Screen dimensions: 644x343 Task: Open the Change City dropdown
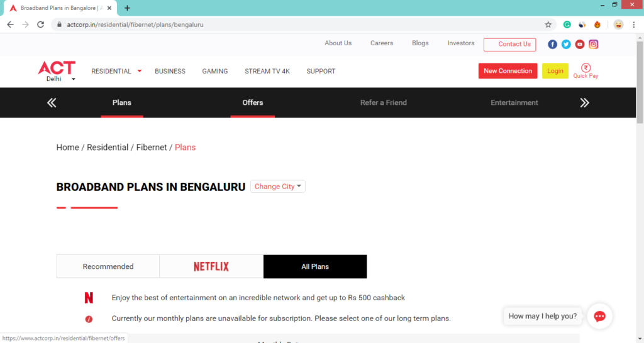click(x=277, y=187)
